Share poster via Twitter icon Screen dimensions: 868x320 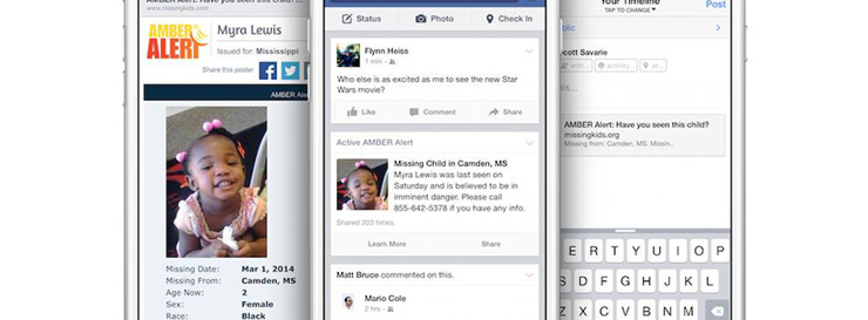coord(290,71)
